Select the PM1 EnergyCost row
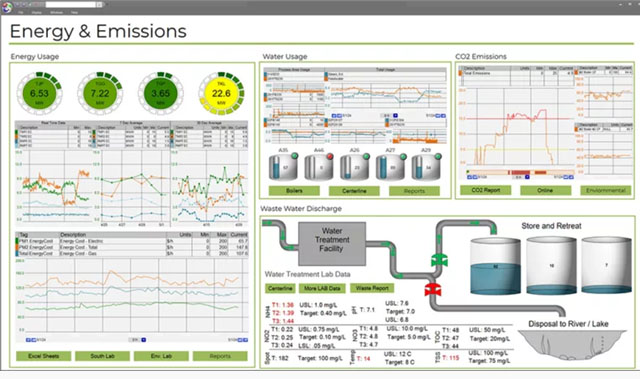This screenshot has width=640, height=379. 132,241
